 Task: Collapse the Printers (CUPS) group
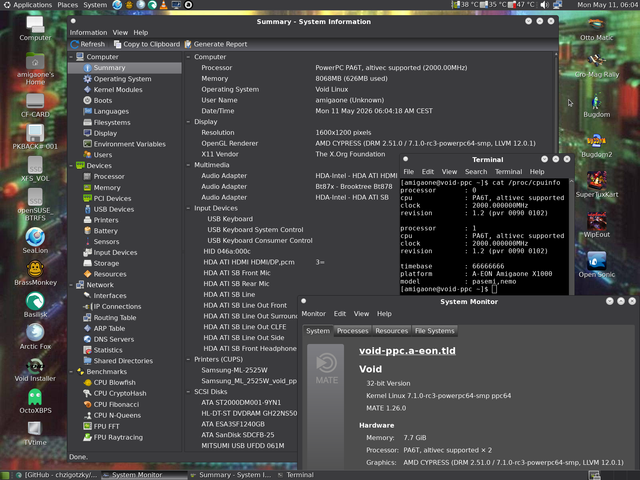pyautogui.click(x=189, y=359)
